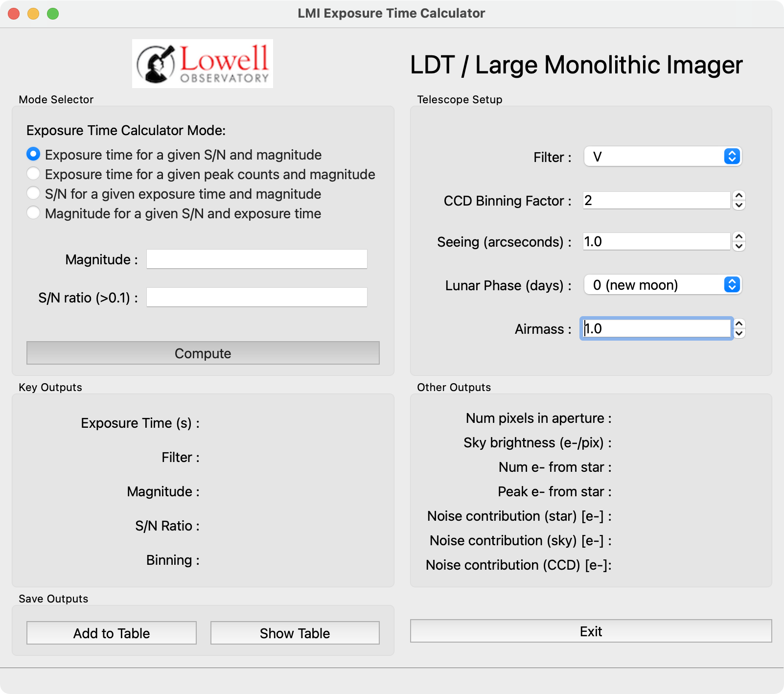Maximize window using green button
This screenshot has width=784, height=694.
[x=53, y=14]
